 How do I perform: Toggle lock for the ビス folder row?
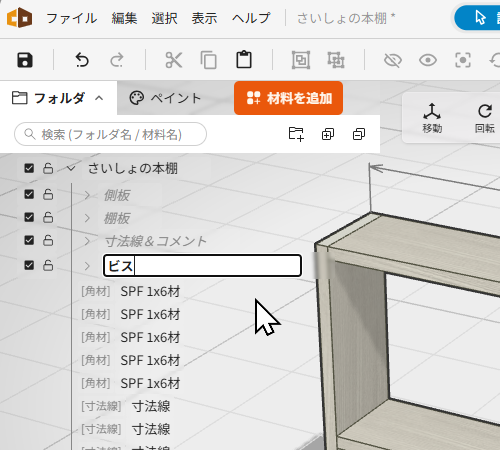(x=48, y=265)
